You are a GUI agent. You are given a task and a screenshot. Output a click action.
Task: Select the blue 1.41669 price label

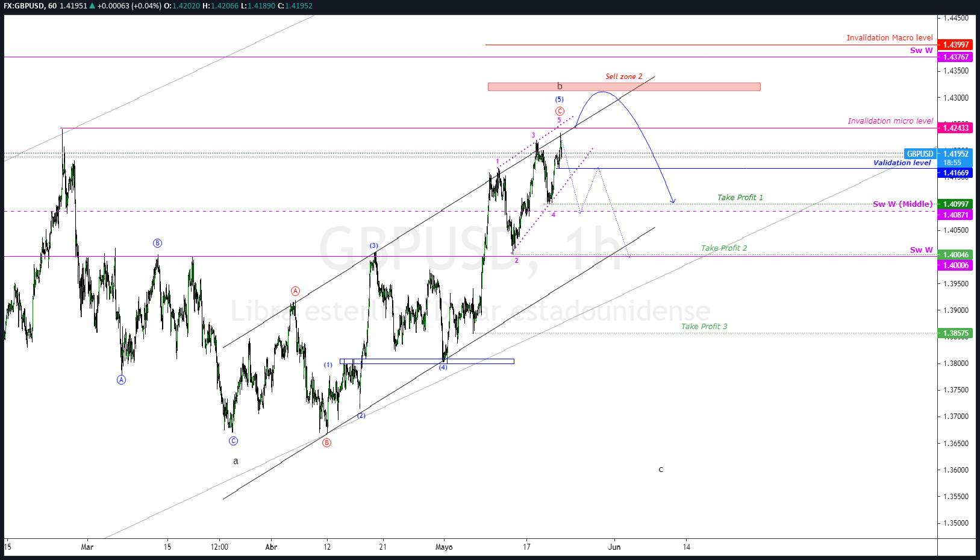click(x=955, y=173)
